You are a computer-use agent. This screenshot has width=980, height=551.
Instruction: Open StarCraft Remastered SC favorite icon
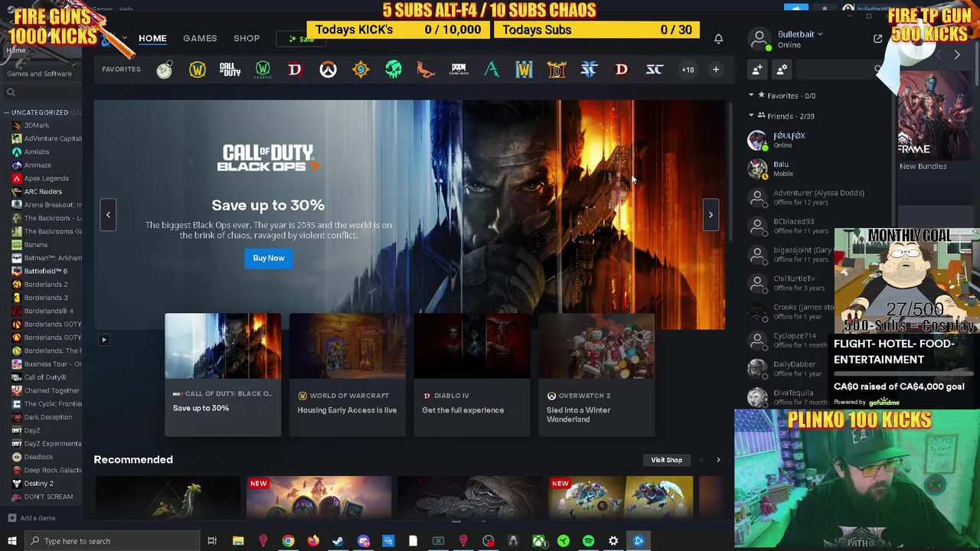[655, 70]
